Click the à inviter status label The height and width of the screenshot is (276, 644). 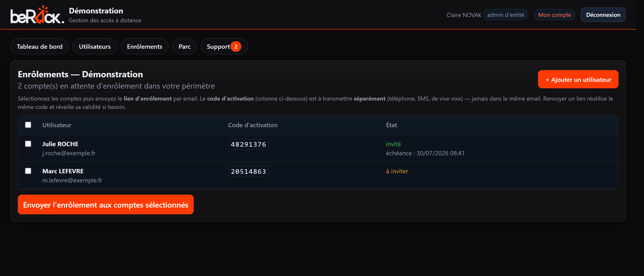click(397, 171)
